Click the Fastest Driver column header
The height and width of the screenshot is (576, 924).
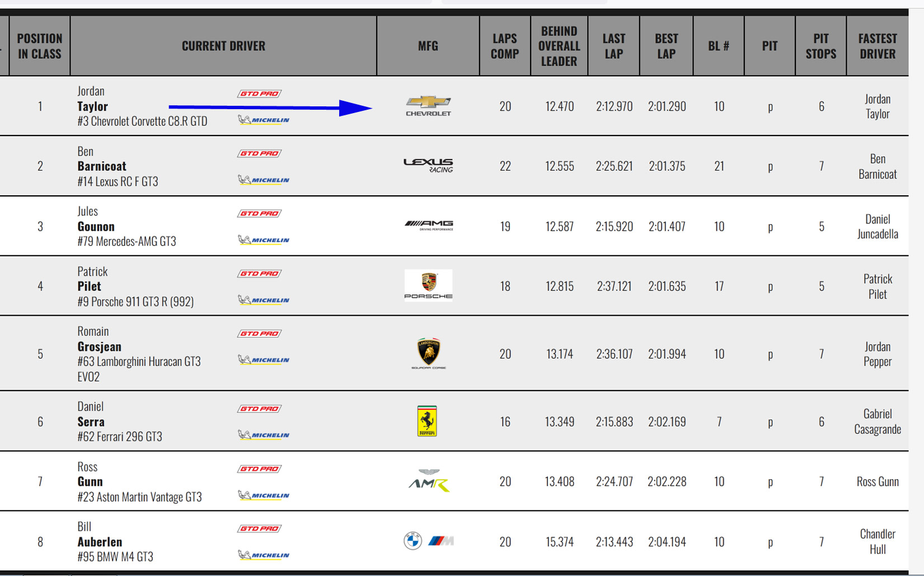tap(877, 46)
